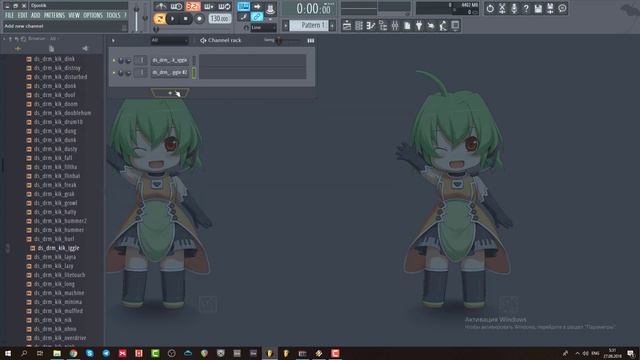This screenshot has height=360, width=640.
Task: Toggle loop recording icon
Action: [224, 7]
